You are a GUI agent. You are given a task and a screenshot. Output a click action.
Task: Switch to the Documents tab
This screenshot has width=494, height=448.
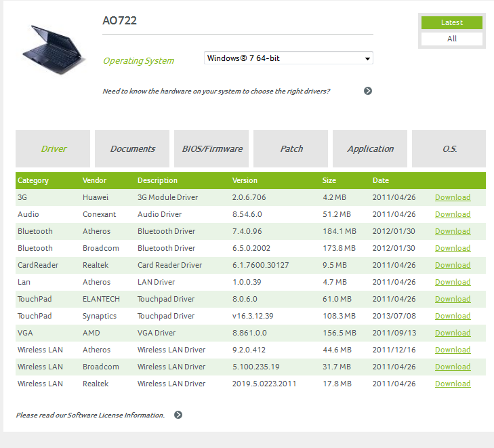tap(132, 148)
